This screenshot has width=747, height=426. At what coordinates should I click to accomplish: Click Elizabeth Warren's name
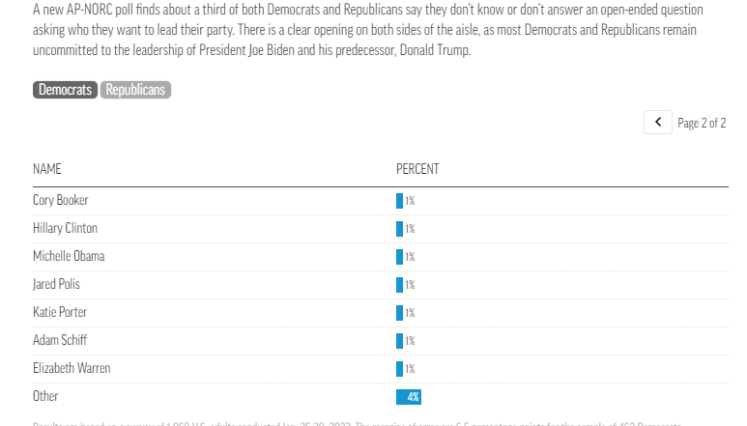71,368
